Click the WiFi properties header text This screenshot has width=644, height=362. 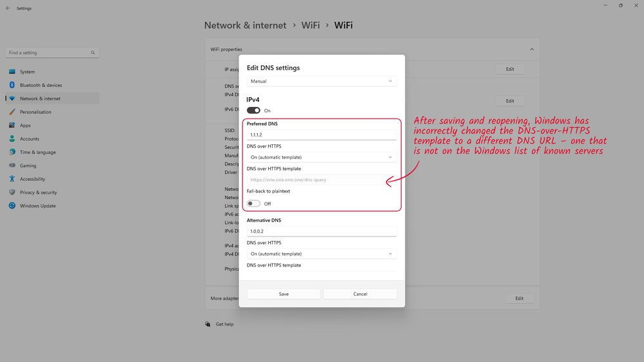pos(226,49)
